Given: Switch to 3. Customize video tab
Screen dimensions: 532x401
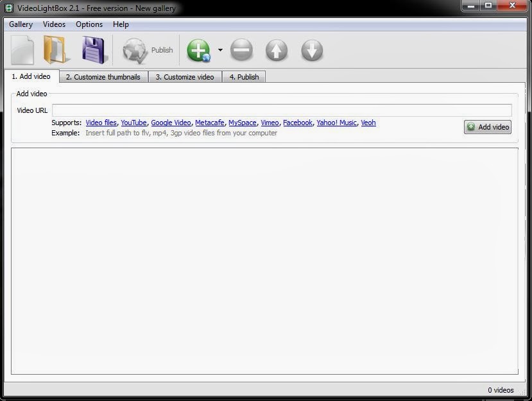Looking at the screenshot, I should coord(185,77).
